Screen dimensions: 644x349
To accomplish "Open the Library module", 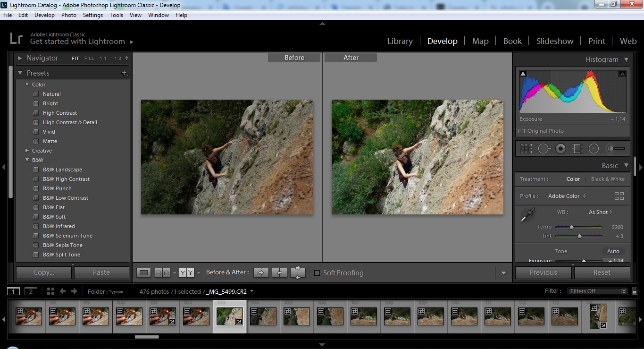I will [400, 41].
